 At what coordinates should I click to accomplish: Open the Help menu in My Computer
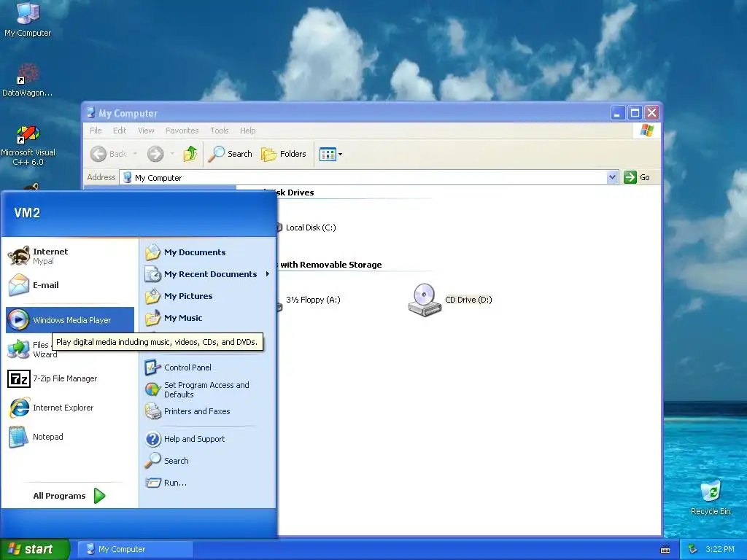[x=248, y=131]
